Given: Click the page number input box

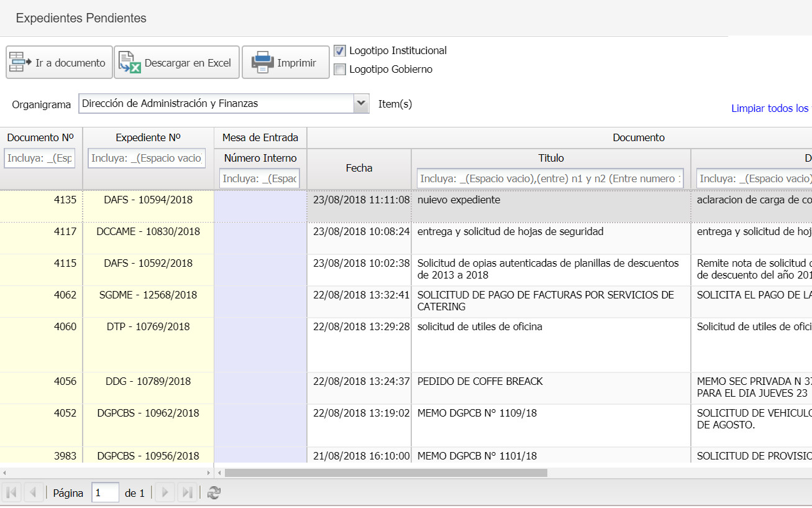Looking at the screenshot, I should click(105, 493).
